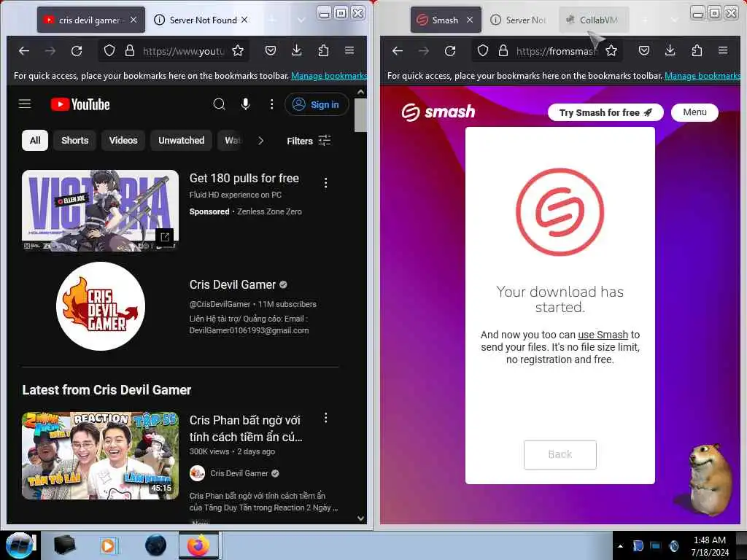Open YouTube settings three-dot menu
The width and height of the screenshot is (747, 560).
(271, 104)
